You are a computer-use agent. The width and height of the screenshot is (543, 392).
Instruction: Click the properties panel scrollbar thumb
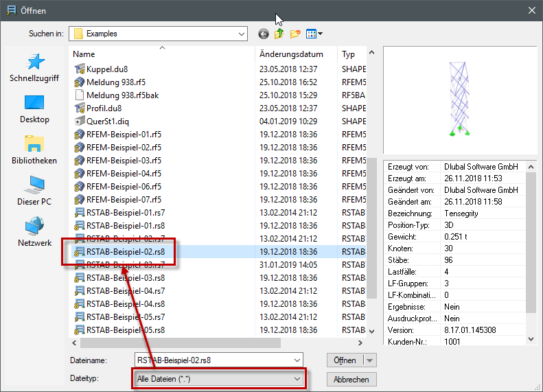pyautogui.click(x=531, y=242)
